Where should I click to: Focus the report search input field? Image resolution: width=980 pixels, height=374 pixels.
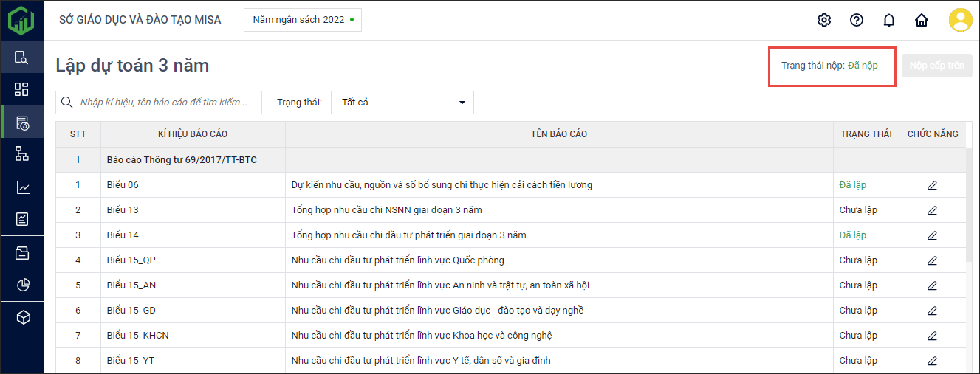click(x=168, y=103)
